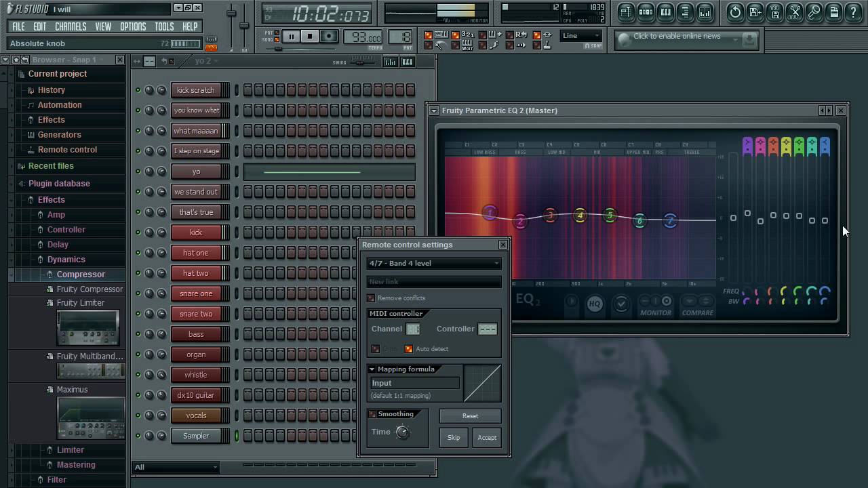Click the one-click audio recording icon
Image resolution: width=868 pixels, height=488 pixels.
tap(814, 12)
